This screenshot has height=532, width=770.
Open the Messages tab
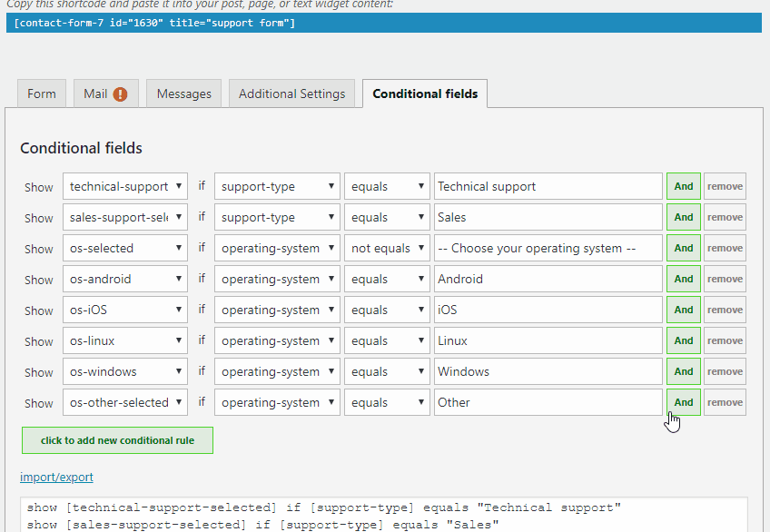183,94
